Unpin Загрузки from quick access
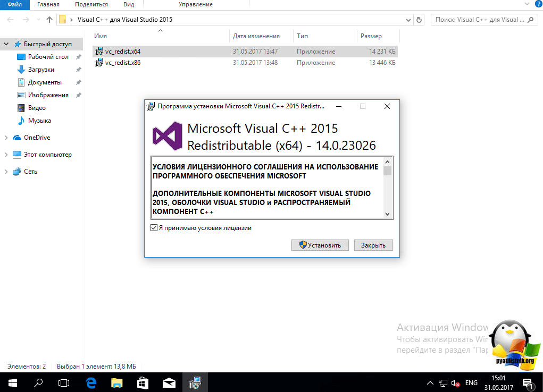Image resolution: width=543 pixels, height=392 pixels. (x=79, y=70)
